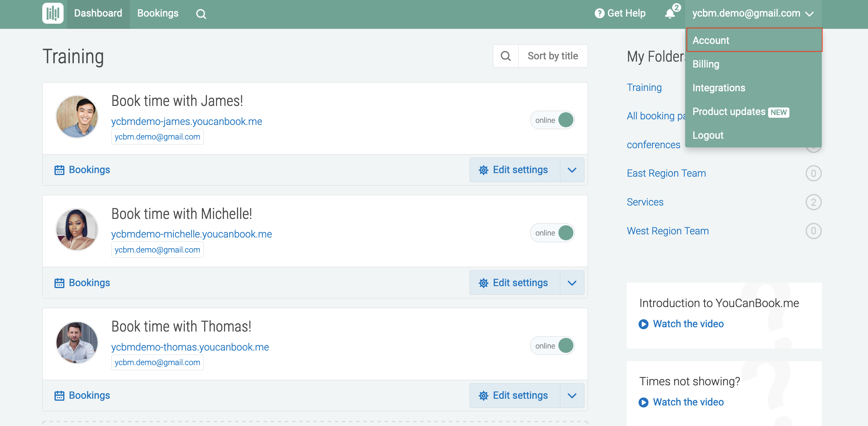868x426 pixels.
Task: Click Thomas's profile photo
Action: pos(77,342)
